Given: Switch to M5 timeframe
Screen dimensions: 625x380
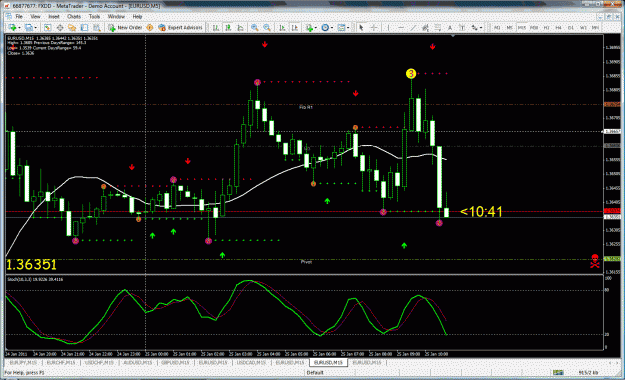Looking at the screenshot, I should (x=509, y=28).
